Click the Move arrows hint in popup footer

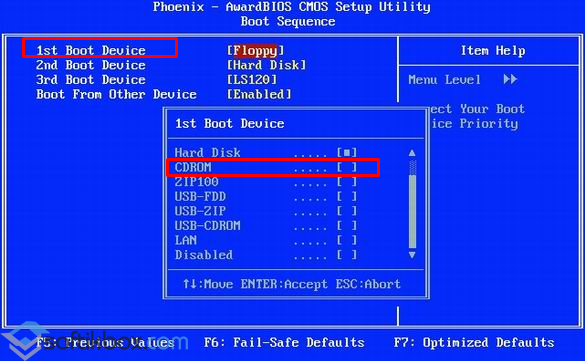coord(208,284)
